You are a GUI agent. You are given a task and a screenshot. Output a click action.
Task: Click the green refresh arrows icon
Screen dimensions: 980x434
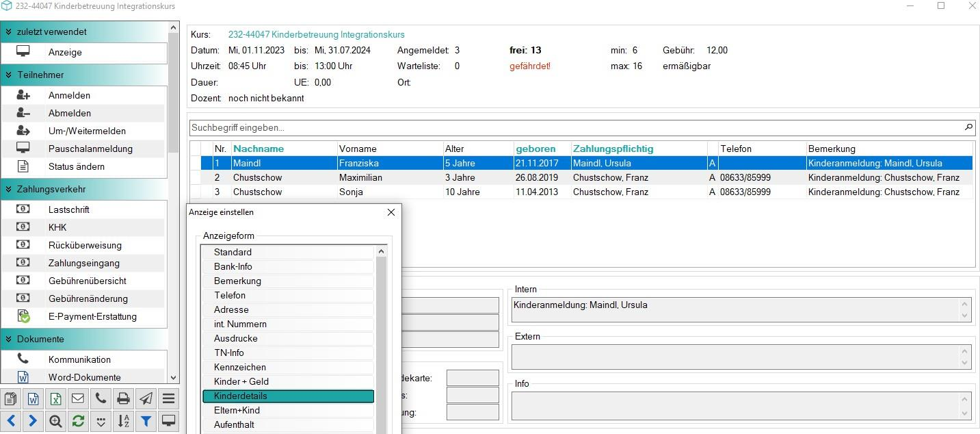(x=78, y=422)
